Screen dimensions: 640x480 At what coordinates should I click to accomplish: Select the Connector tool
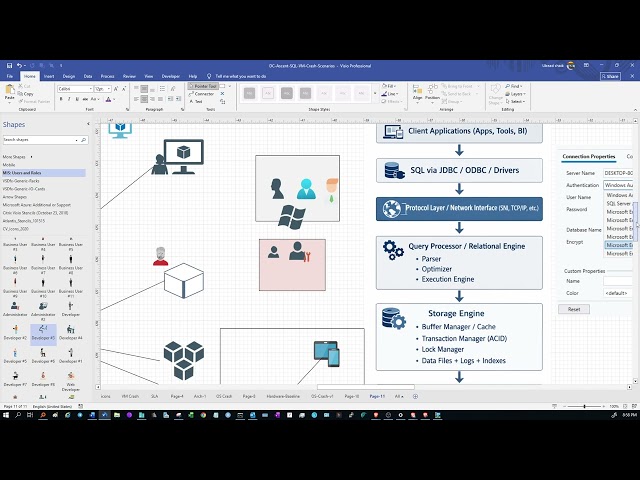pos(202,94)
